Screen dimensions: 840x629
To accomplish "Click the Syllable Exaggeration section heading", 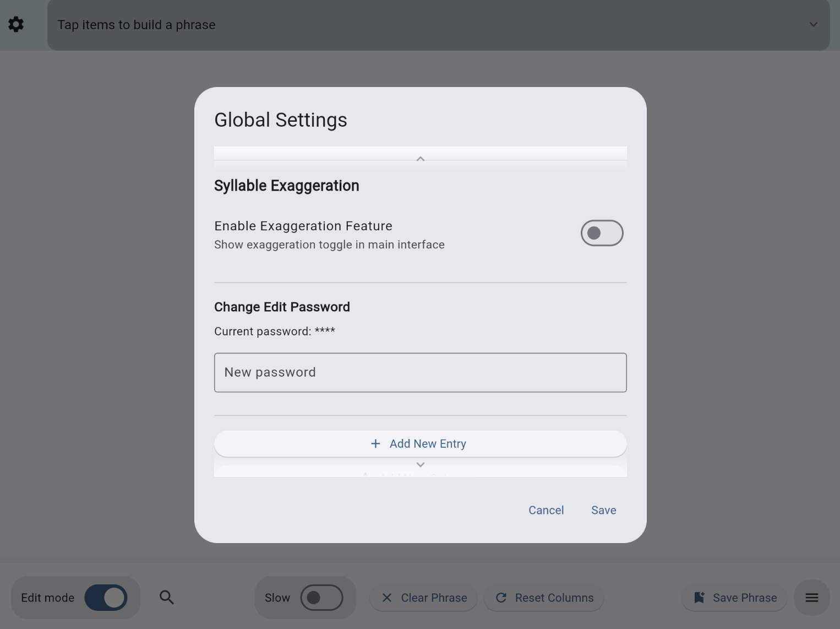I will (x=286, y=186).
